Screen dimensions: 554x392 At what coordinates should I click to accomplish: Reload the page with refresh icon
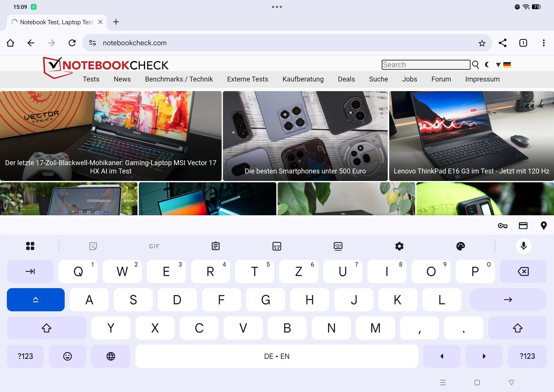coord(72,43)
